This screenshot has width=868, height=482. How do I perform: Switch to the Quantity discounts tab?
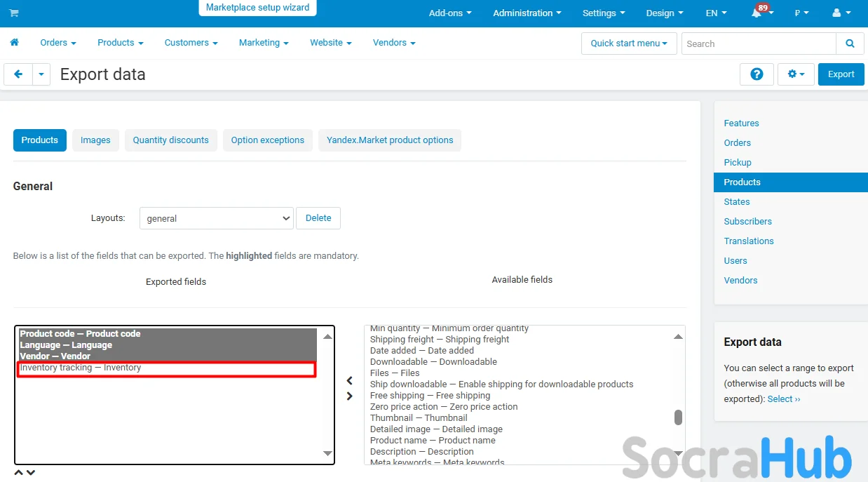coord(170,140)
